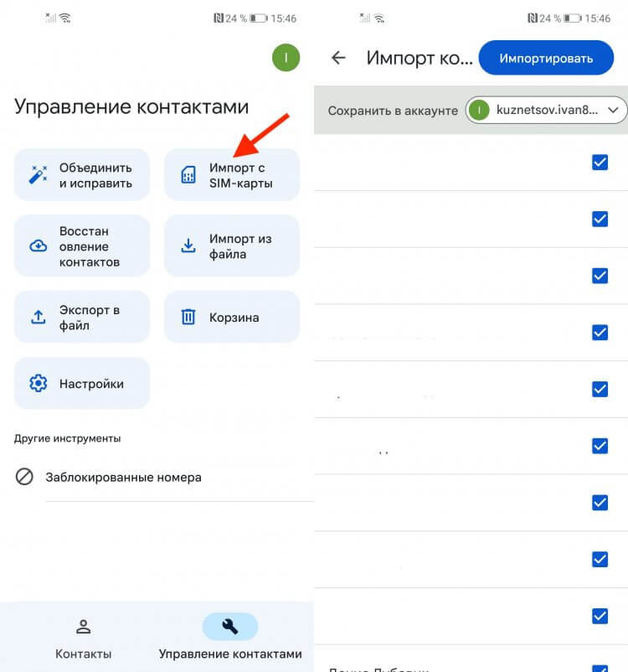The image size is (628, 672).
Task: Uncheck the first contact checkbox
Action: (600, 163)
